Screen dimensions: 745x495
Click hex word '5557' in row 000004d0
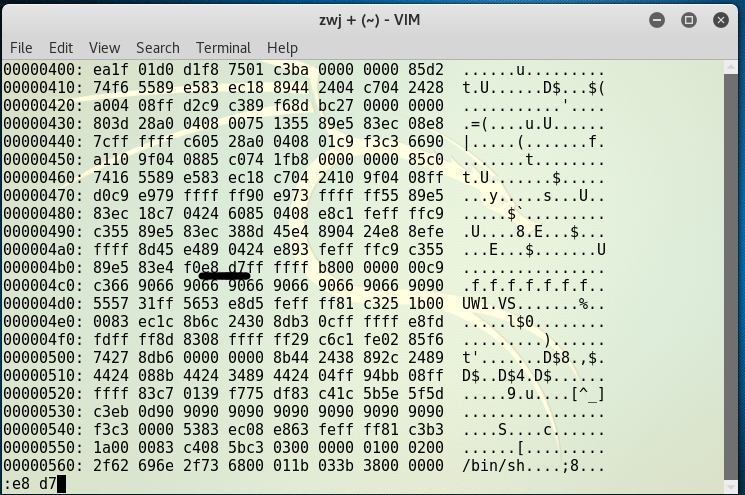pos(111,304)
